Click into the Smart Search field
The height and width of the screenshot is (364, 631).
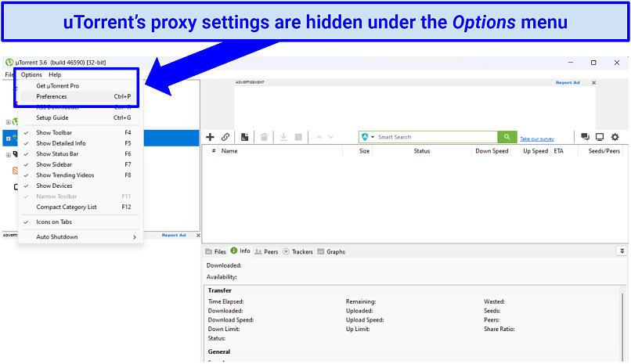click(431, 137)
